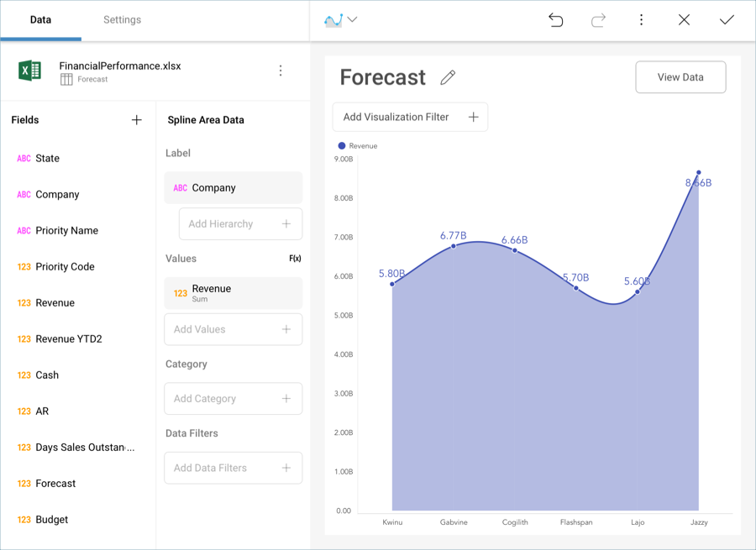Viewport: 756px width, 550px height.
Task: Edit the Forecast title with pencil icon
Action: pyautogui.click(x=448, y=78)
